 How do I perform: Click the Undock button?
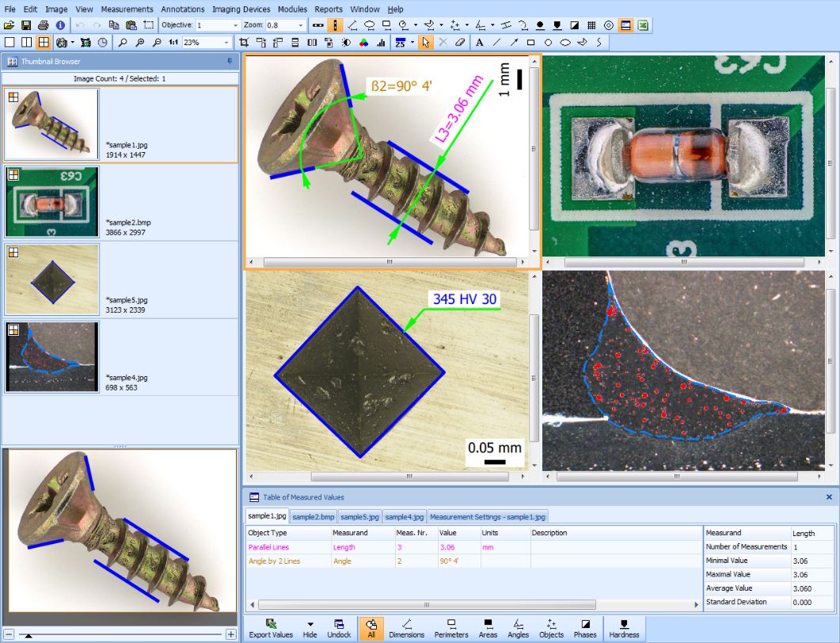tap(339, 628)
